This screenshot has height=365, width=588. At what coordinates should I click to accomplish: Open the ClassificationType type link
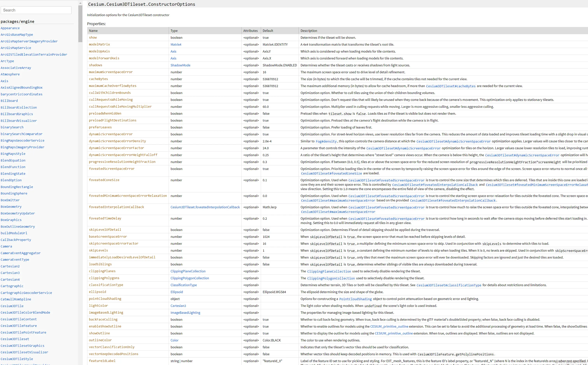(x=183, y=285)
